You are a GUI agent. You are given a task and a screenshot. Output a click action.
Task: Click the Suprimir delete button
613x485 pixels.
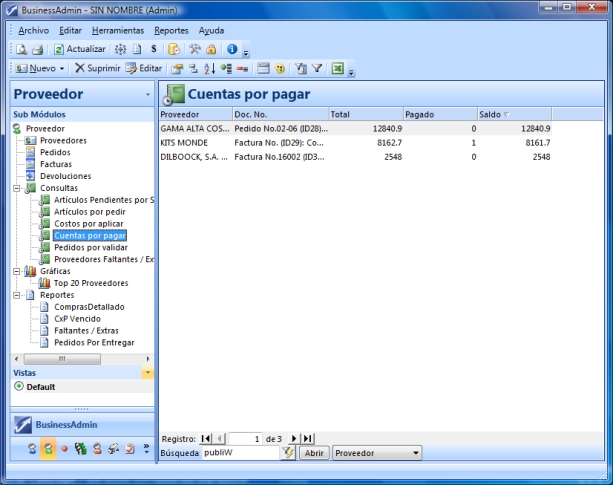(x=97, y=69)
